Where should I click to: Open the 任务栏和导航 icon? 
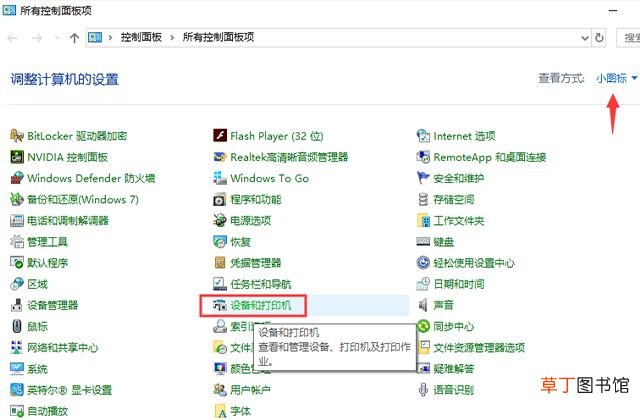point(220,284)
